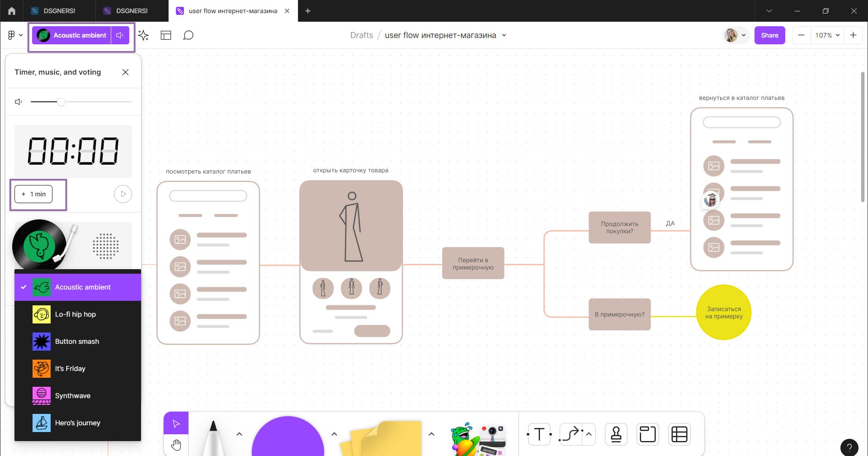
Task: Click the Продолжить покупки? decision block
Action: (619, 228)
